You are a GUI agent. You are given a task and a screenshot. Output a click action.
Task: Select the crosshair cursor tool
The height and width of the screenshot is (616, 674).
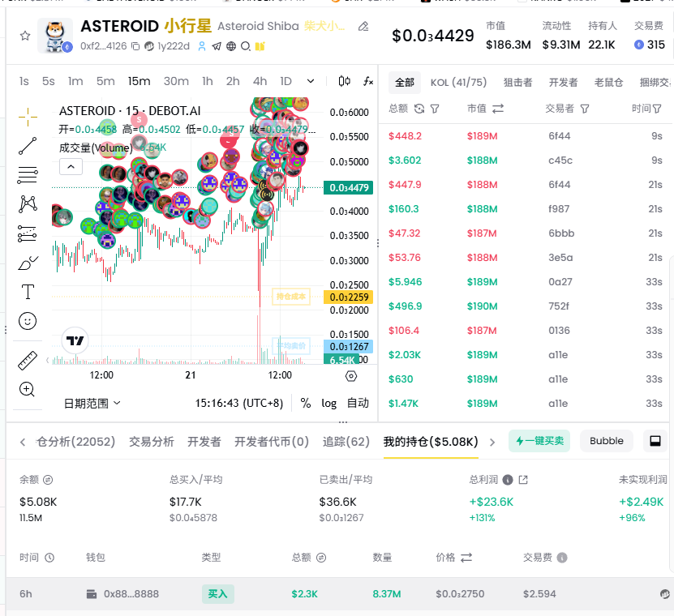click(28, 117)
